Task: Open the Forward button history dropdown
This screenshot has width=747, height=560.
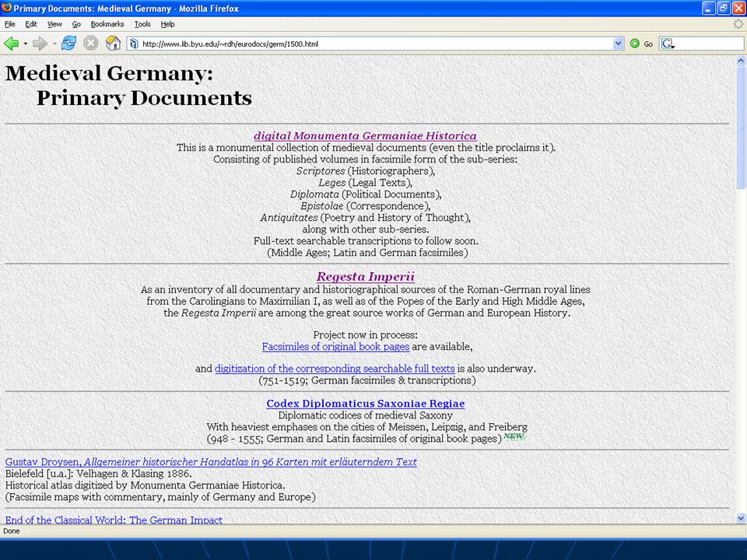Action: [54, 44]
